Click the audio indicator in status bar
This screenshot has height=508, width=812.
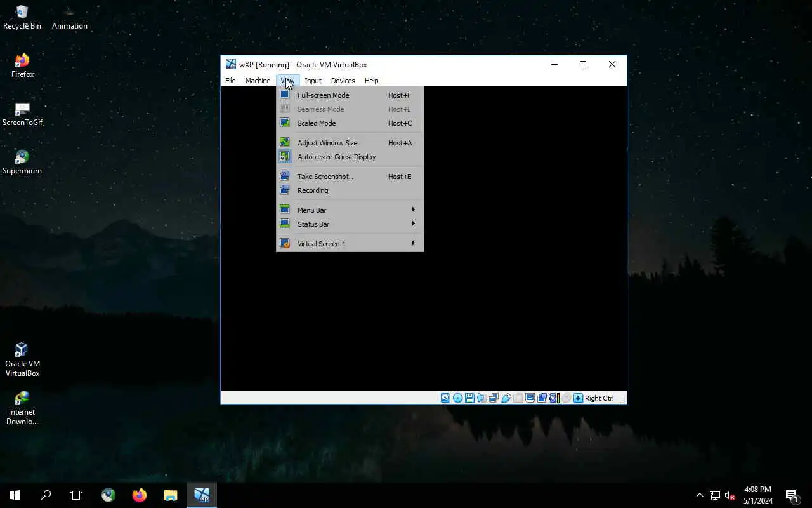[x=481, y=398]
